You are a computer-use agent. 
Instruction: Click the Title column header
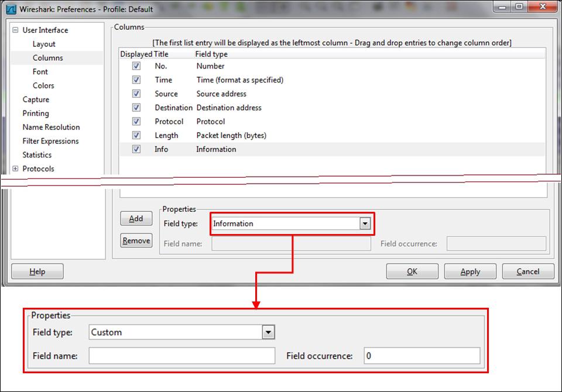[161, 54]
